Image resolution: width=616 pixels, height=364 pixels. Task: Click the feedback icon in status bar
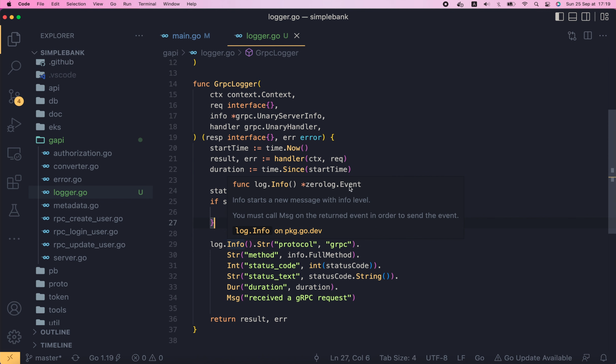click(x=586, y=358)
